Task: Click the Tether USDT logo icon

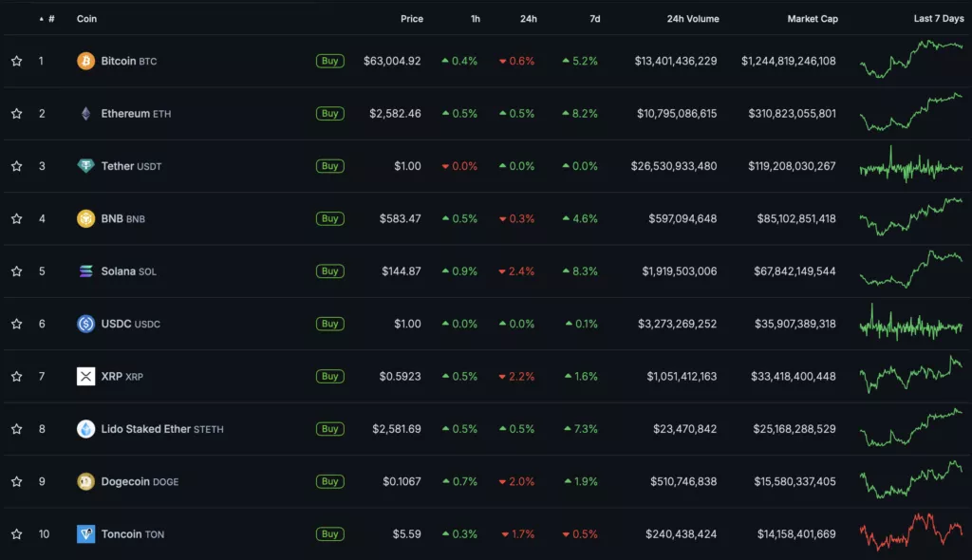Action: click(x=85, y=166)
